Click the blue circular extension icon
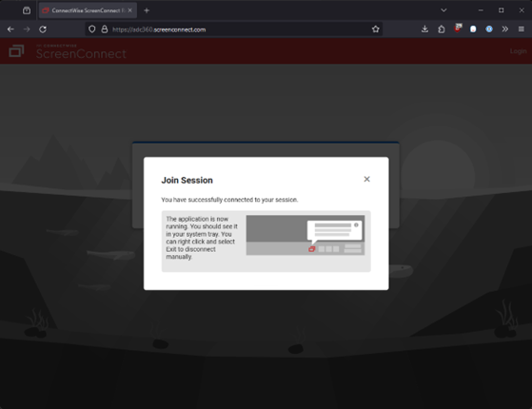 coord(489,29)
